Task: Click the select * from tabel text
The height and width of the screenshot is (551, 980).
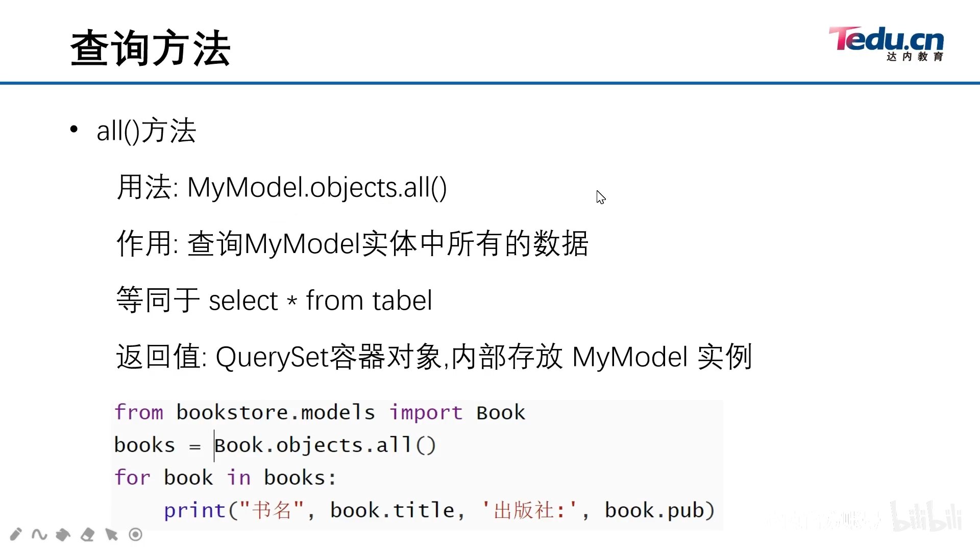Action: click(x=321, y=300)
